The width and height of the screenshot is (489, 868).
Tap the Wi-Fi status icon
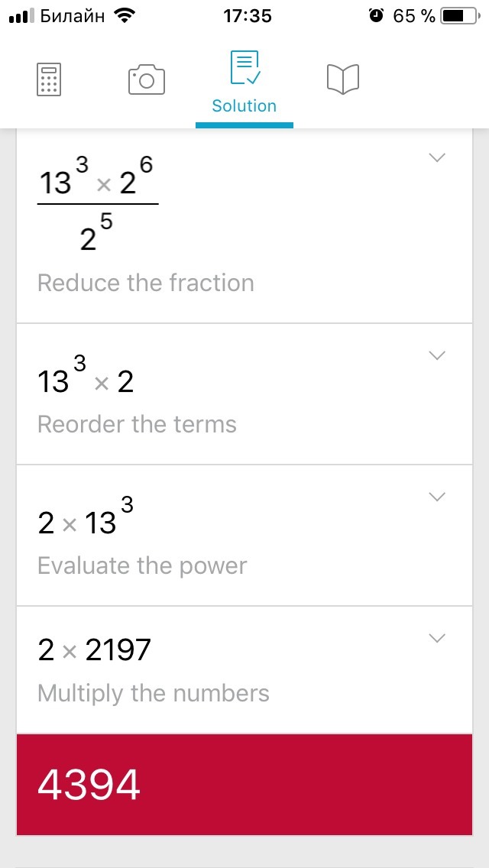pos(122,15)
